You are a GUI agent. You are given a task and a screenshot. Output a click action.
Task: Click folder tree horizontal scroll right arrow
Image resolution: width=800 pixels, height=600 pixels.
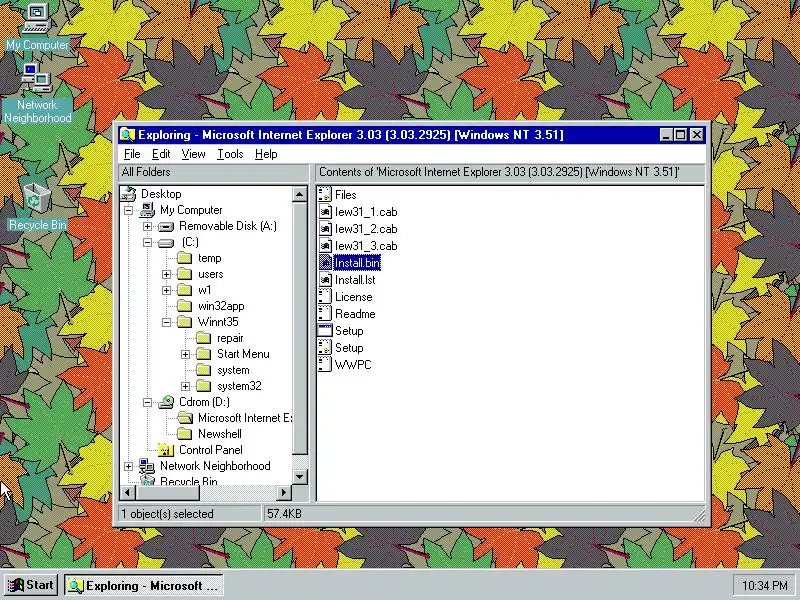(284, 492)
